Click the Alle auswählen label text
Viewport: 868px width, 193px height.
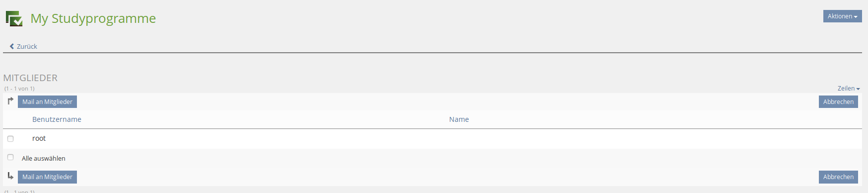44,158
